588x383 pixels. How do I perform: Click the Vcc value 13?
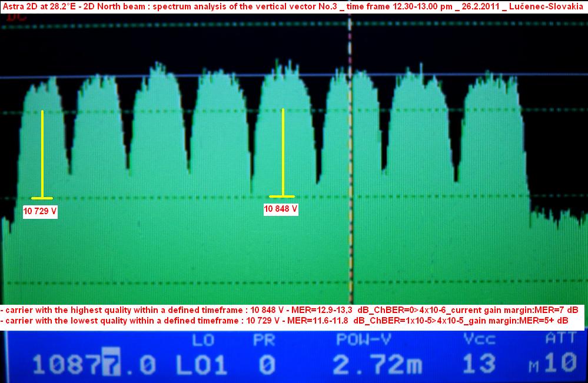[x=480, y=365]
